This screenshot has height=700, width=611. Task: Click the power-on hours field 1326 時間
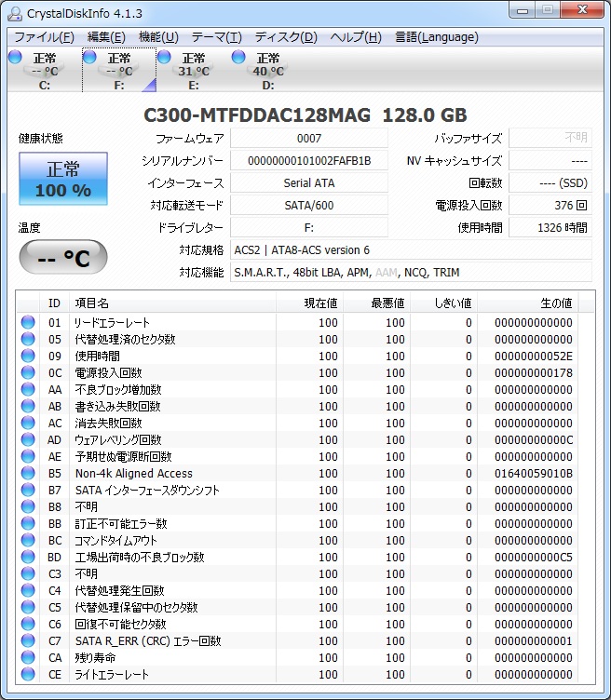coord(550,227)
